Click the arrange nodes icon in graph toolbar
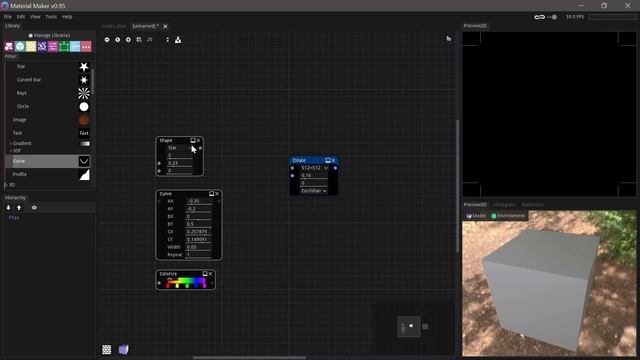Image resolution: width=640 pixels, height=360 pixels. click(167, 40)
